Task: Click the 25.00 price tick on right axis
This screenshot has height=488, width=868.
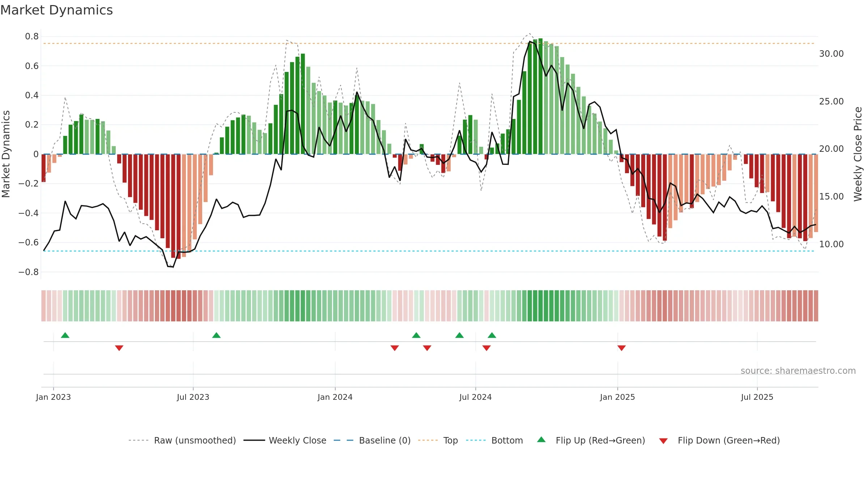Action: pos(831,101)
